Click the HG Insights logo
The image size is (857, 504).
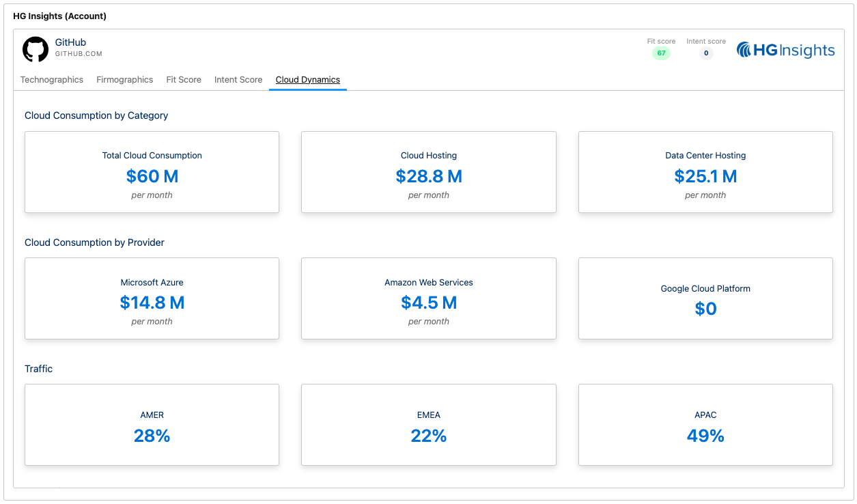point(785,50)
